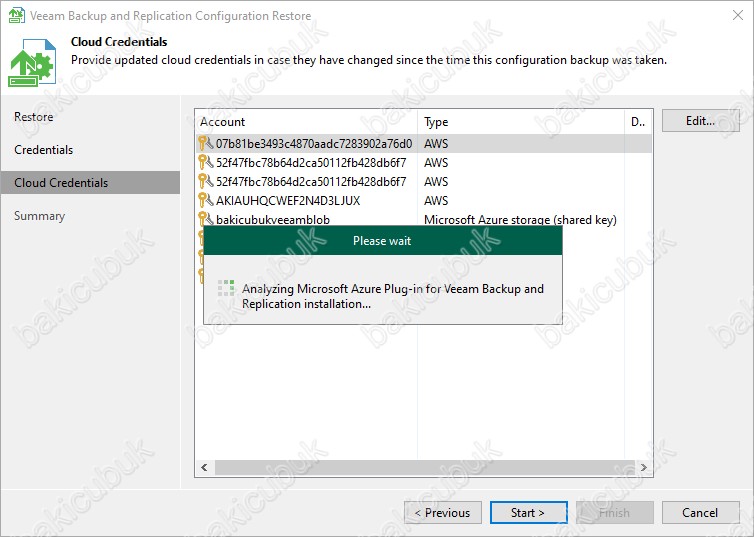Click key icon beside AKIAUHQCWEF2N4D3LJUX
This screenshot has width=754, height=537.
click(206, 200)
